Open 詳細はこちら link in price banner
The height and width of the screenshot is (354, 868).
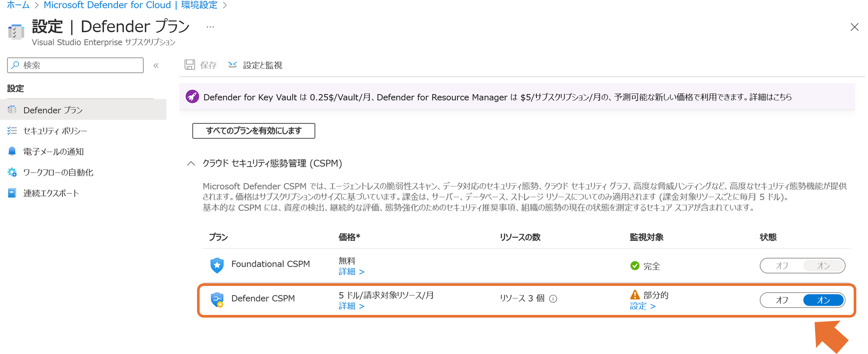771,97
